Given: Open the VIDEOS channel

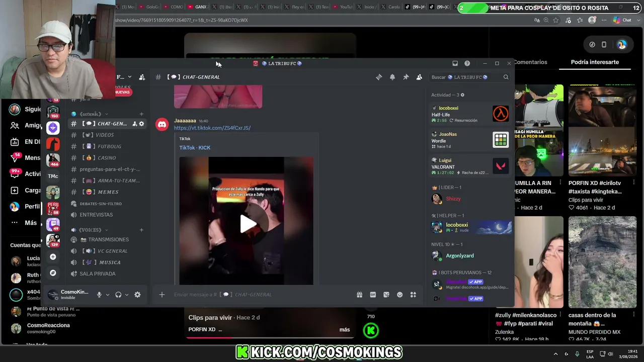Looking at the screenshot, I should coord(107,135).
